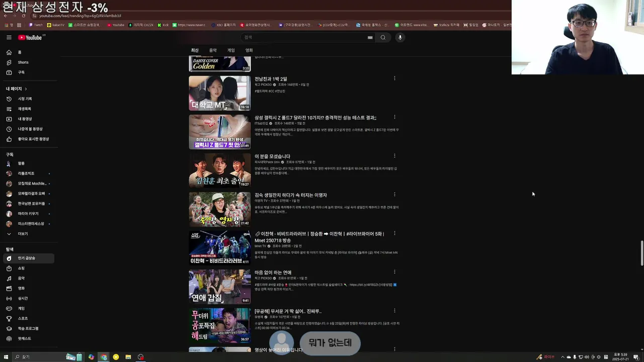Open 홈 in the sidebar

pos(28,52)
